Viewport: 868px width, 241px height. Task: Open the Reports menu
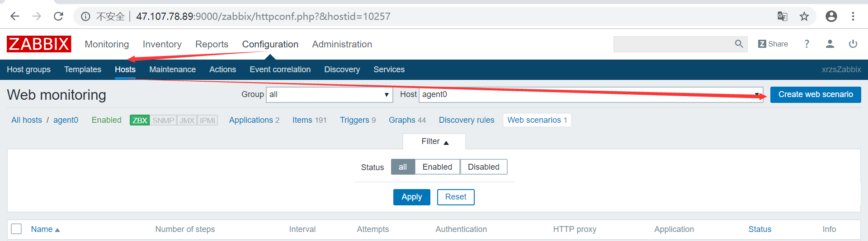[212, 44]
